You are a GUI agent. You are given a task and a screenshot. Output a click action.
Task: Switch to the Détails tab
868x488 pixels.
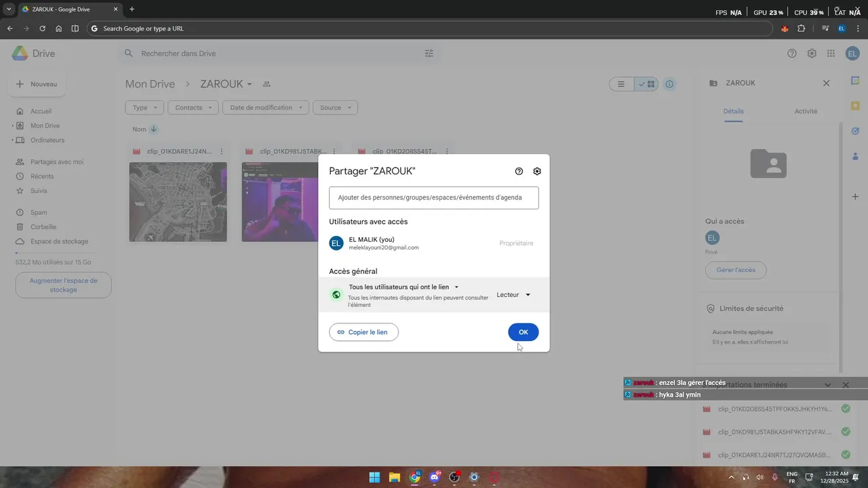733,111
